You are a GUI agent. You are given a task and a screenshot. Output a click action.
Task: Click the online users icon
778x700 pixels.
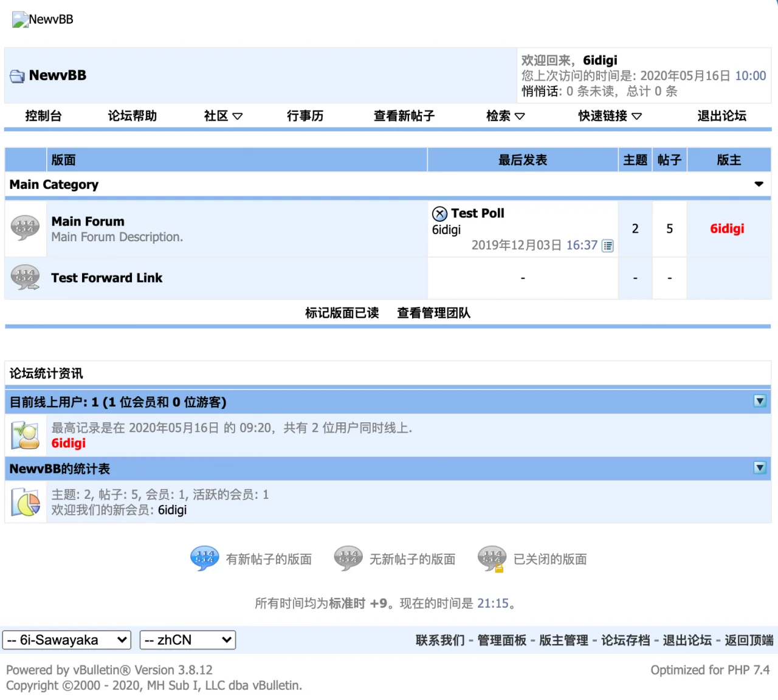26,435
